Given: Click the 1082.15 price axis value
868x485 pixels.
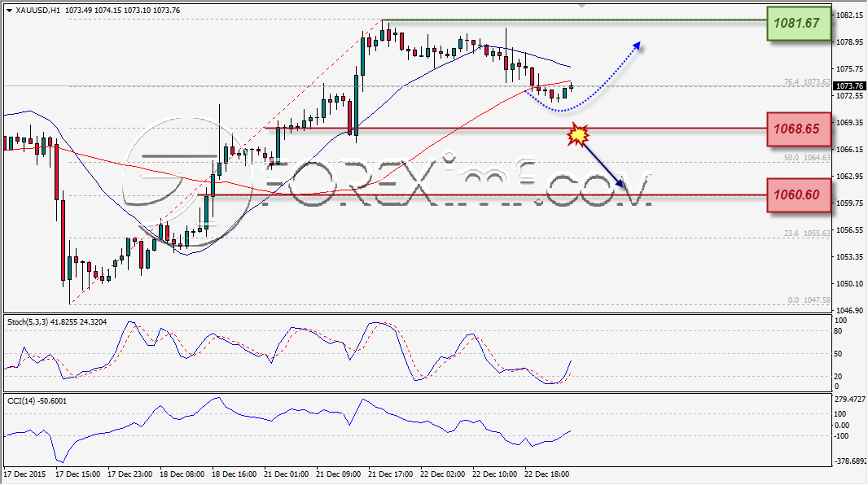Looking at the screenshot, I should coord(850,15).
